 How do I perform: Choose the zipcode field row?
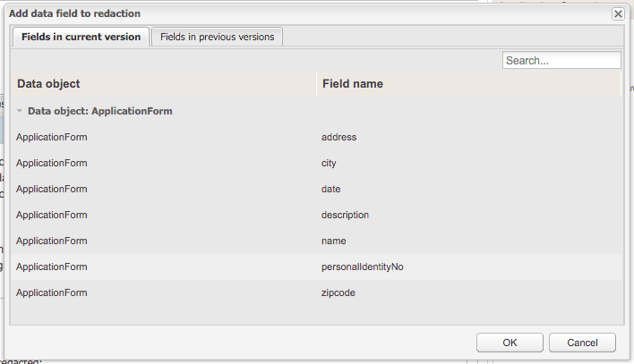[338, 292]
